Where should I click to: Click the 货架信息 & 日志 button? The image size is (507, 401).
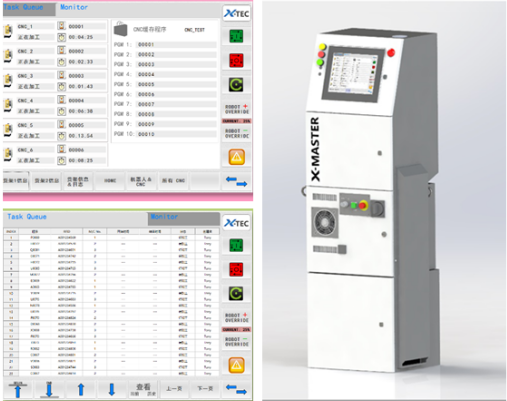[x=78, y=181]
